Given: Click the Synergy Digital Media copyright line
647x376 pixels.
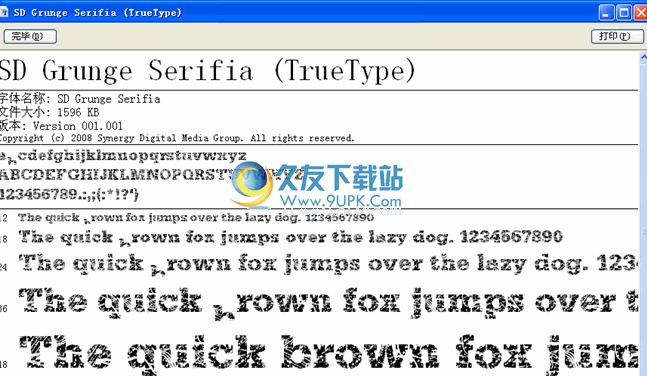Looking at the screenshot, I should coord(177,138).
